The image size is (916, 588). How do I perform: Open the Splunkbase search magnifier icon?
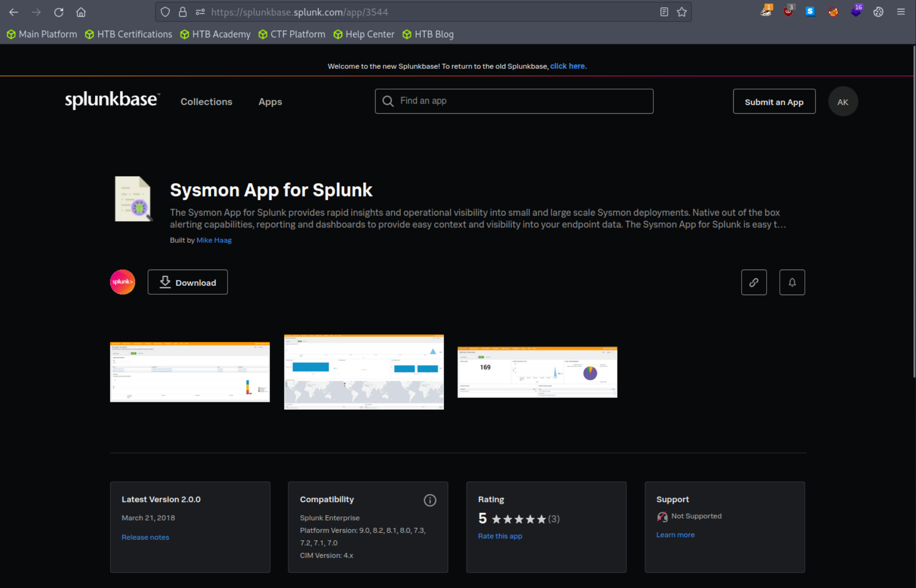click(x=388, y=101)
